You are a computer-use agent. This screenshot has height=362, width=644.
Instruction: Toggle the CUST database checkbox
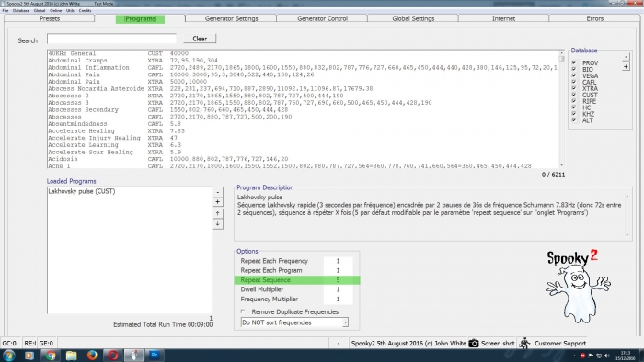pos(574,95)
